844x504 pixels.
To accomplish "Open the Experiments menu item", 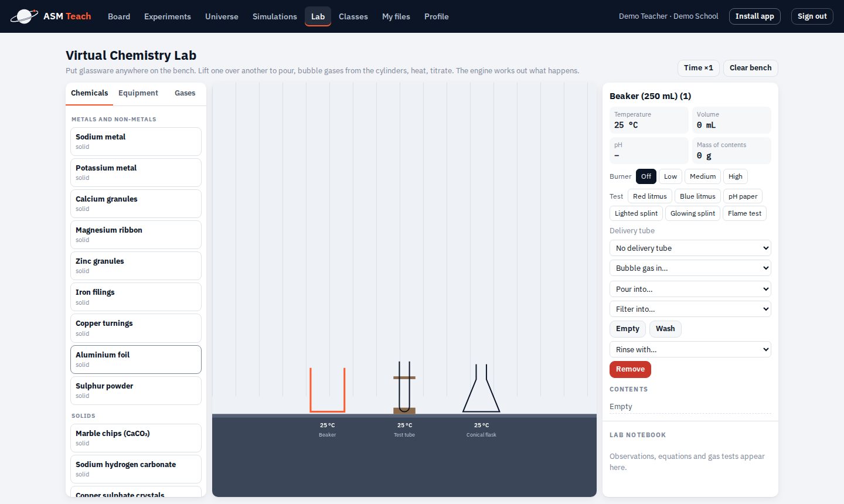I will 168,16.
